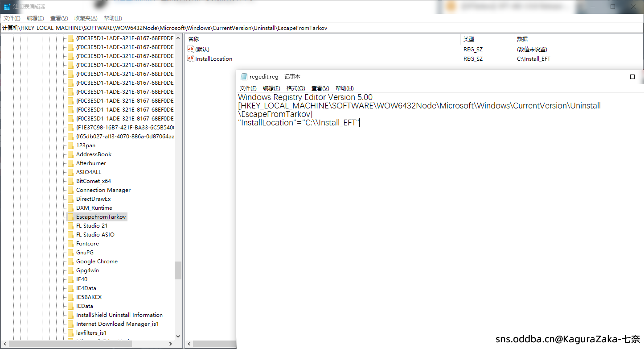Click the 类型 column header
Image resolution: width=644 pixels, height=349 pixels.
click(468, 39)
